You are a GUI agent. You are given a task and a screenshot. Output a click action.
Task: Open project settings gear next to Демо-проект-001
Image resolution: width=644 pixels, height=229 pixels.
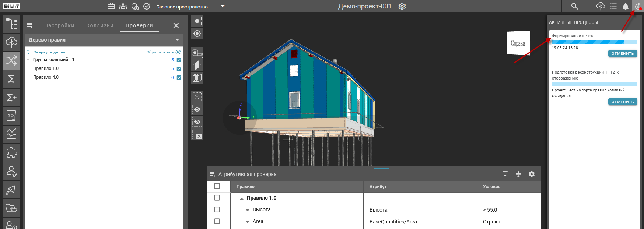pyautogui.click(x=402, y=6)
